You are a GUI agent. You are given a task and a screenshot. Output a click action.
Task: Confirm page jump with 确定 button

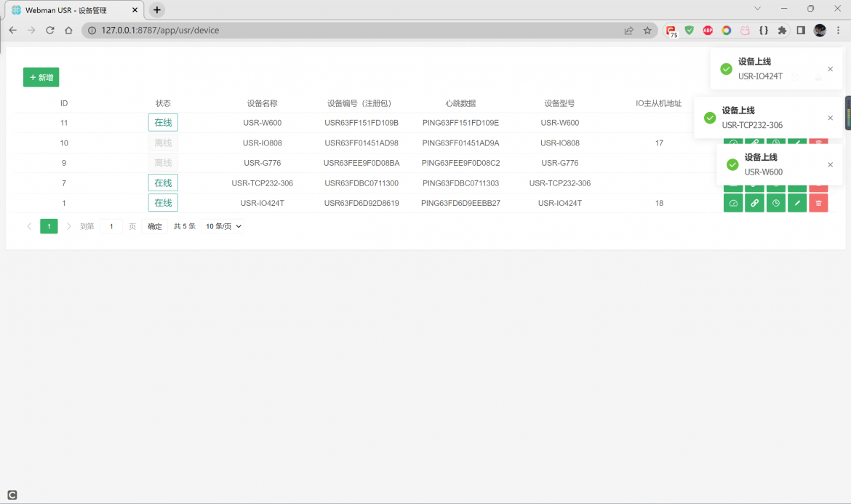pos(155,226)
